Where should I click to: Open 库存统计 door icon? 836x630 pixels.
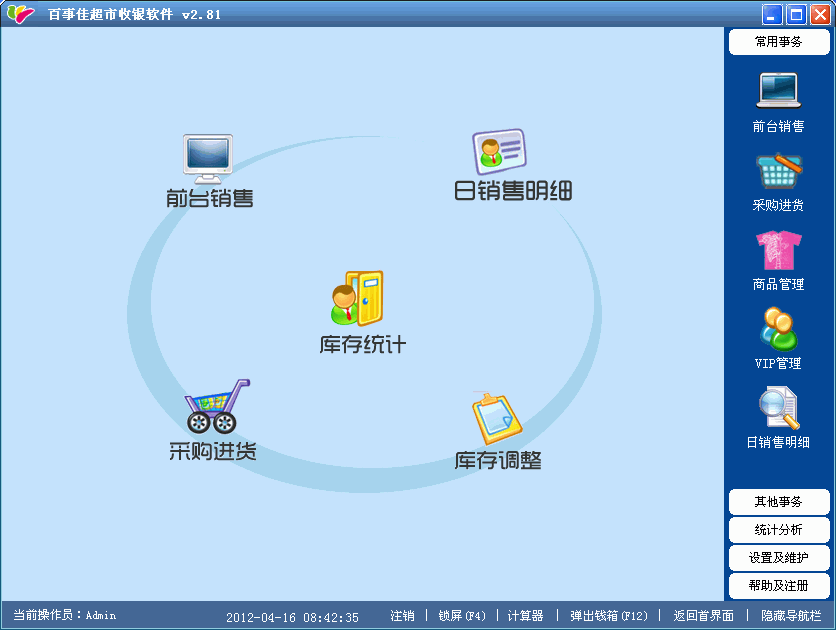[357, 298]
